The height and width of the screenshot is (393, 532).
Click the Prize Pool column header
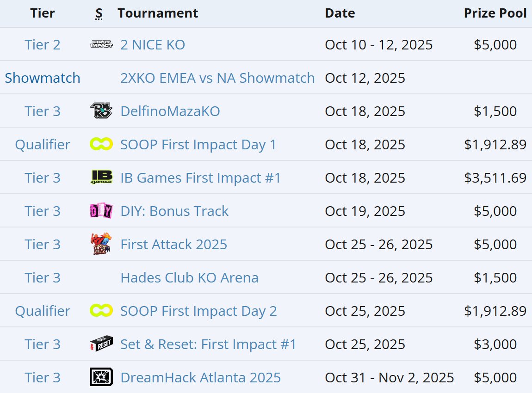click(495, 13)
